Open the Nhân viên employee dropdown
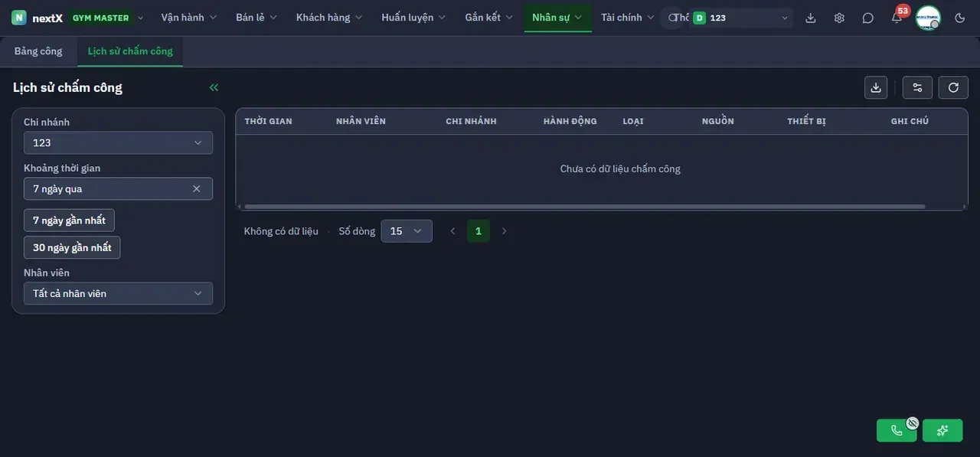 click(118, 294)
